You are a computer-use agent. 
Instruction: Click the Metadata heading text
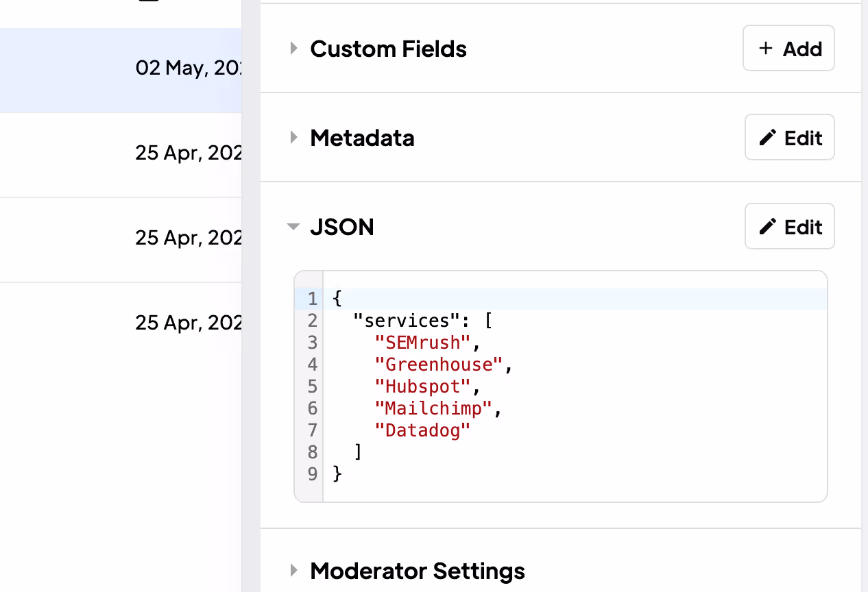click(362, 138)
